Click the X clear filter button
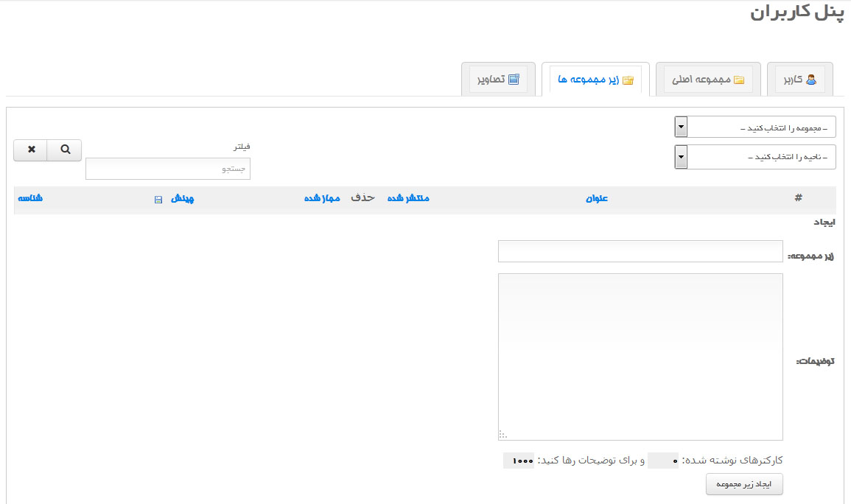 (x=31, y=150)
